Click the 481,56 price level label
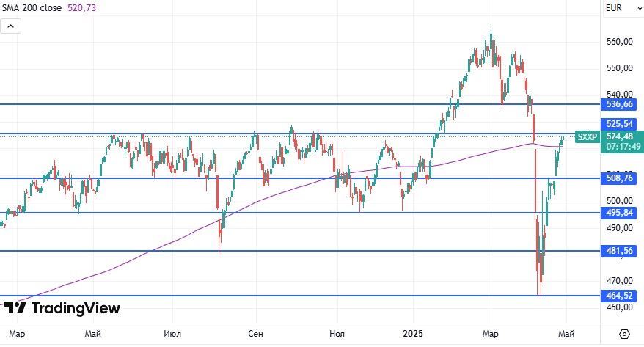The width and height of the screenshot is (644, 347). point(619,251)
